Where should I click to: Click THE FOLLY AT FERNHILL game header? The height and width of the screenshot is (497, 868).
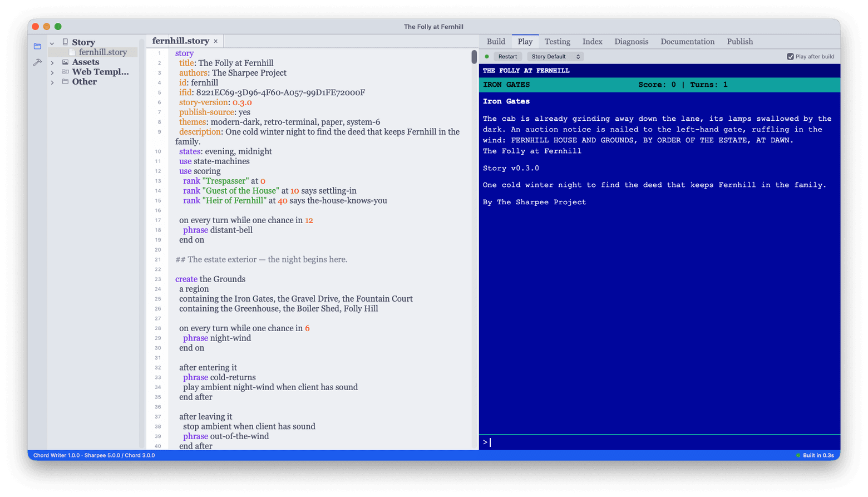[526, 71]
